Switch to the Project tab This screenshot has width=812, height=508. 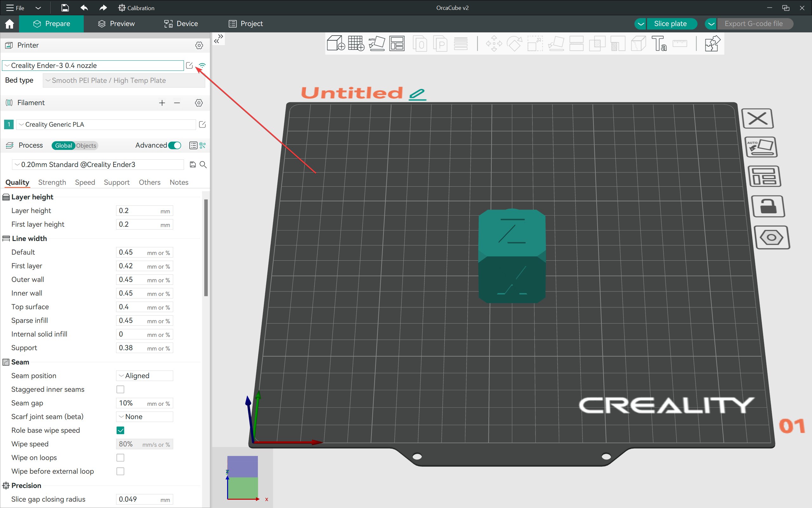pyautogui.click(x=246, y=24)
